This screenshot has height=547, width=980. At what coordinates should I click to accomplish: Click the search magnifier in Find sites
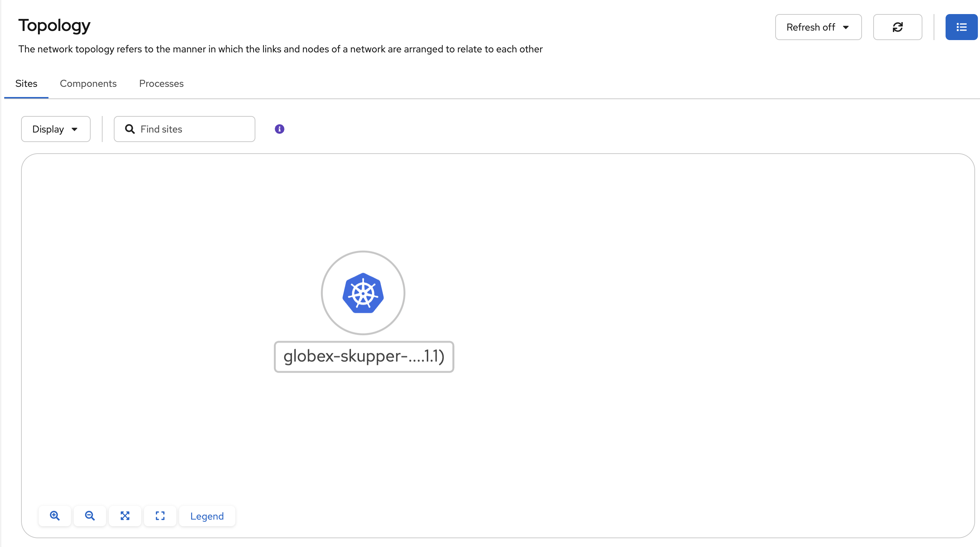[130, 129]
